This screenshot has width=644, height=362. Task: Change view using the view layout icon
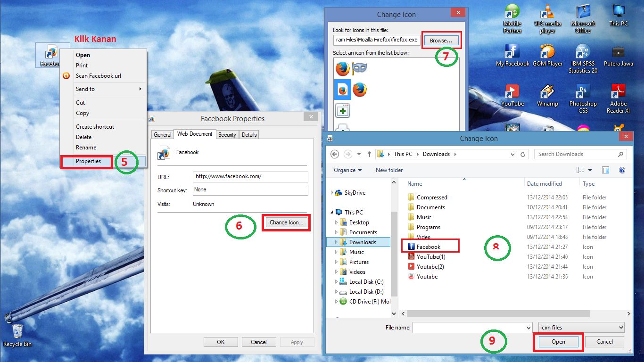tap(580, 170)
